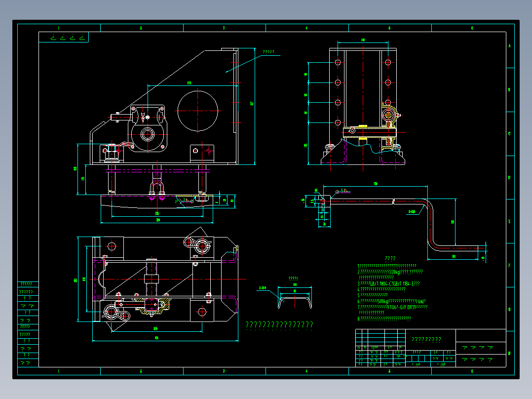The height and width of the screenshot is (399, 532).
Task: Click the note line mentioning "220kg"
Action: coord(390,272)
